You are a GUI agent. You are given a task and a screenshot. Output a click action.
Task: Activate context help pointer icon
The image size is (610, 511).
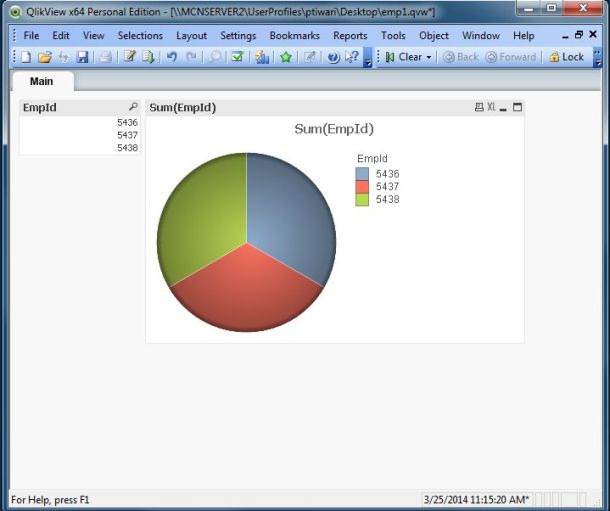click(x=352, y=57)
